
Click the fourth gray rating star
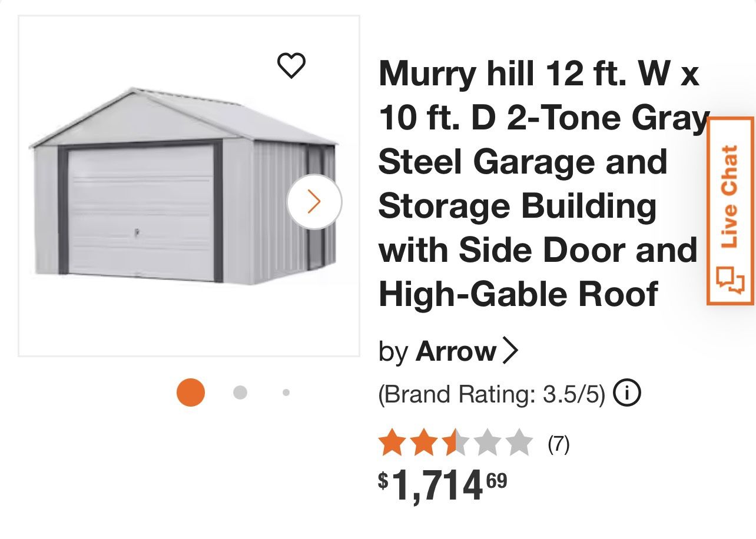(487, 443)
